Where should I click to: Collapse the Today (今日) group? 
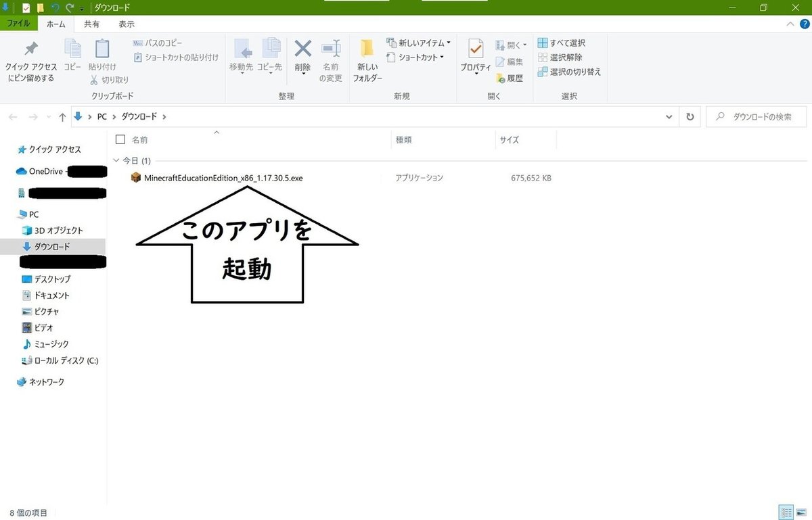tap(116, 161)
